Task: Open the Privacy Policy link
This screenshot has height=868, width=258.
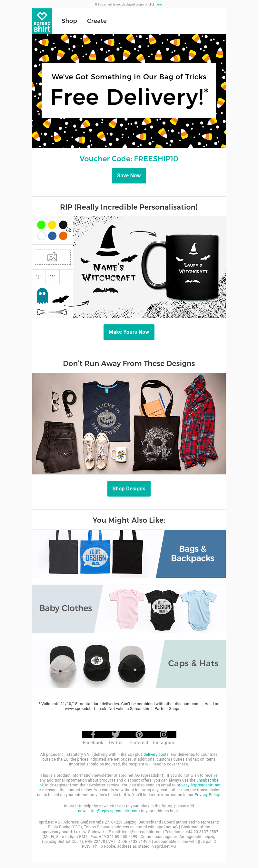Action: (207, 794)
